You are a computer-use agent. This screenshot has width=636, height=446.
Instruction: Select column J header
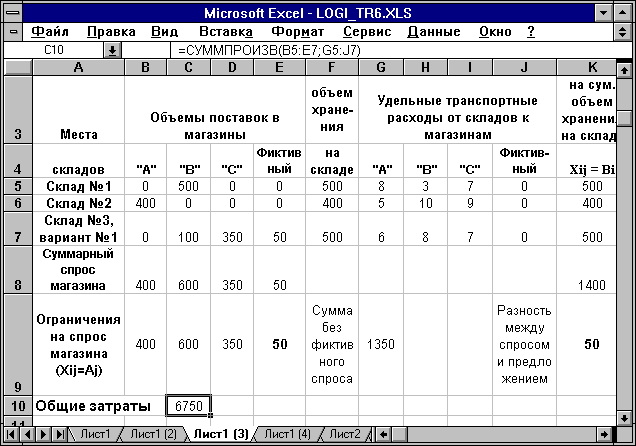click(524, 67)
